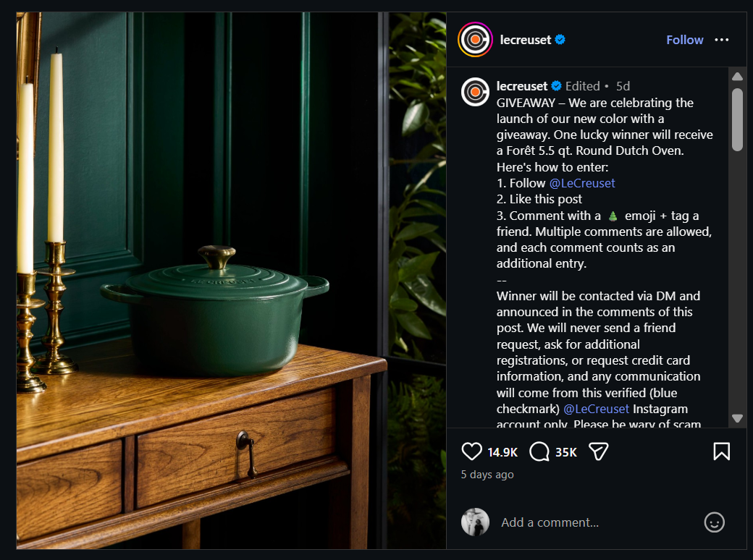View the 14.9K likes count

502,451
